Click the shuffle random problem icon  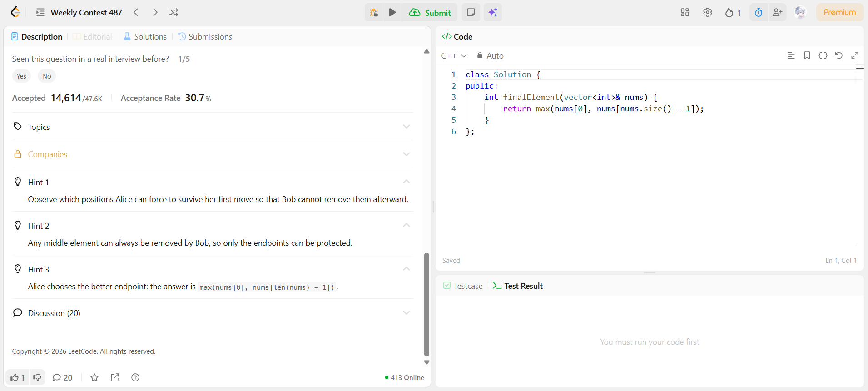click(174, 12)
